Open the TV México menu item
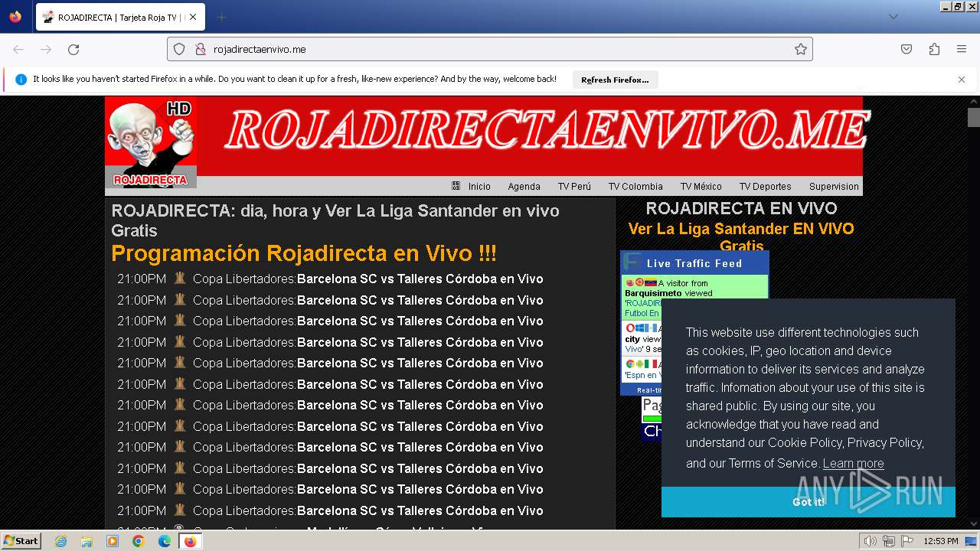Image resolution: width=980 pixels, height=551 pixels. [701, 186]
